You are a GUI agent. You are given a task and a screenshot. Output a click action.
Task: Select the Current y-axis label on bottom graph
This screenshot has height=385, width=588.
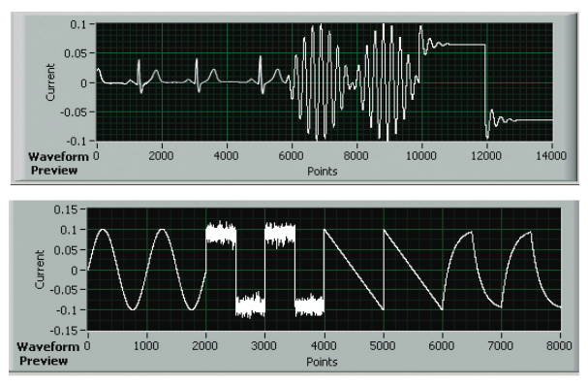coord(40,270)
